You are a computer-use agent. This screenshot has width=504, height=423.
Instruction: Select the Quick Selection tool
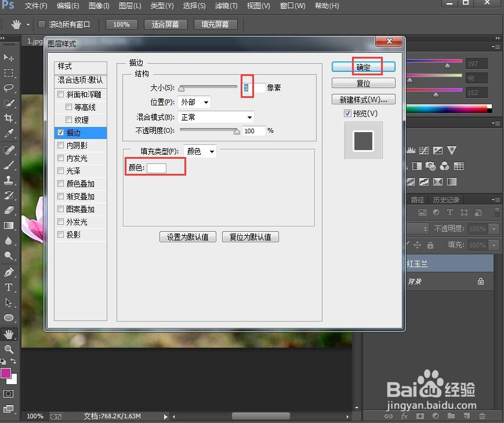pyautogui.click(x=9, y=103)
